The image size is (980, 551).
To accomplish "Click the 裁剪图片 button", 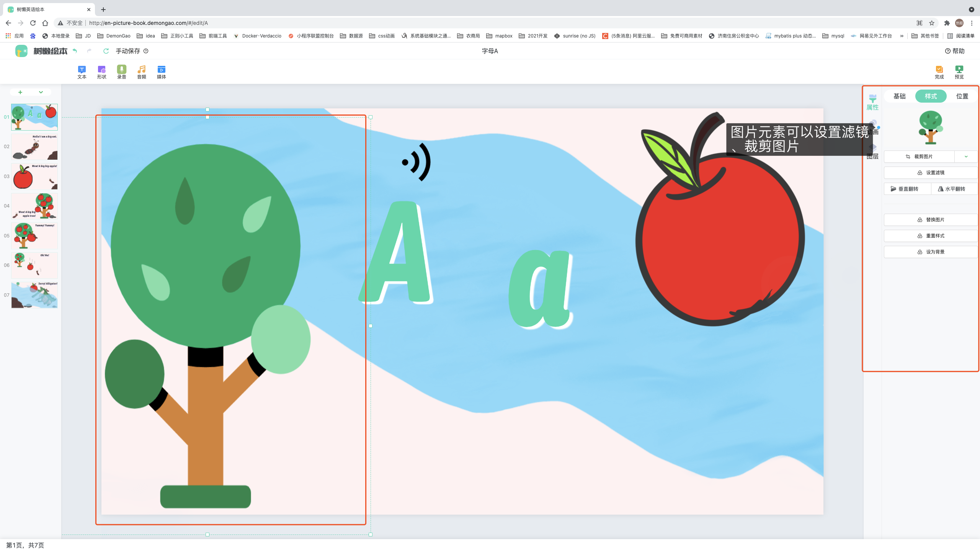I will point(919,157).
